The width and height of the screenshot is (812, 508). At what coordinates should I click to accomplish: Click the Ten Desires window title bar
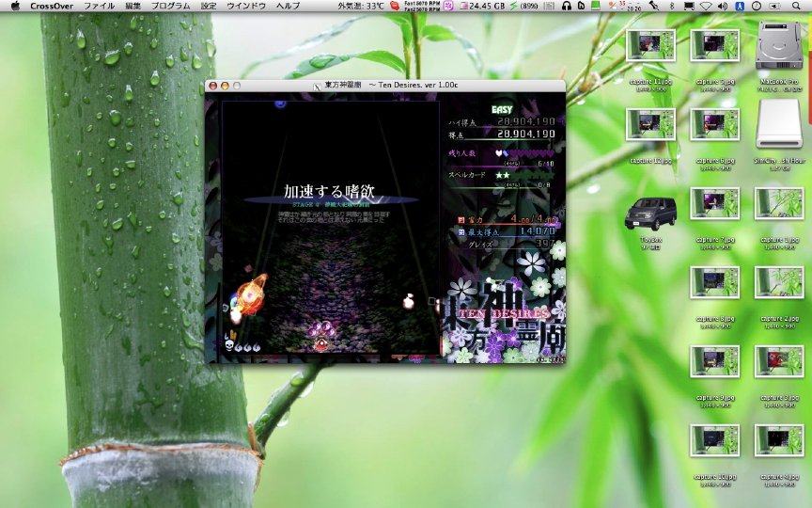pos(385,86)
